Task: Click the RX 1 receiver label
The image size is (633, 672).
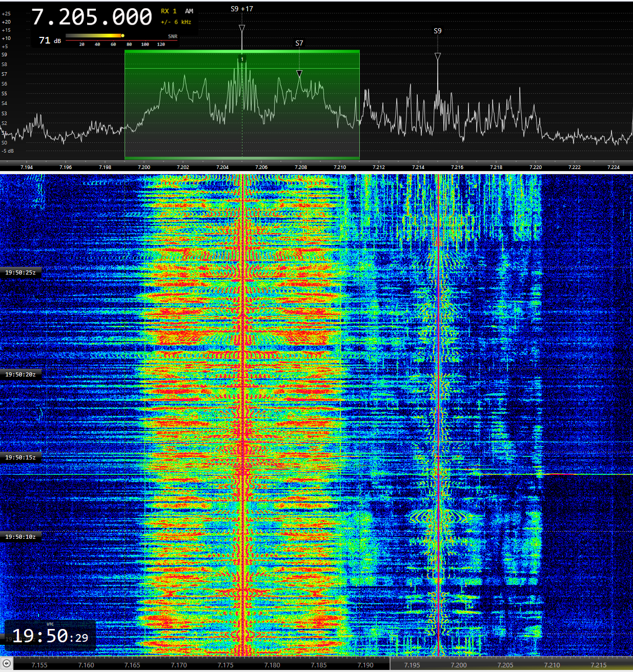Action: (x=169, y=11)
